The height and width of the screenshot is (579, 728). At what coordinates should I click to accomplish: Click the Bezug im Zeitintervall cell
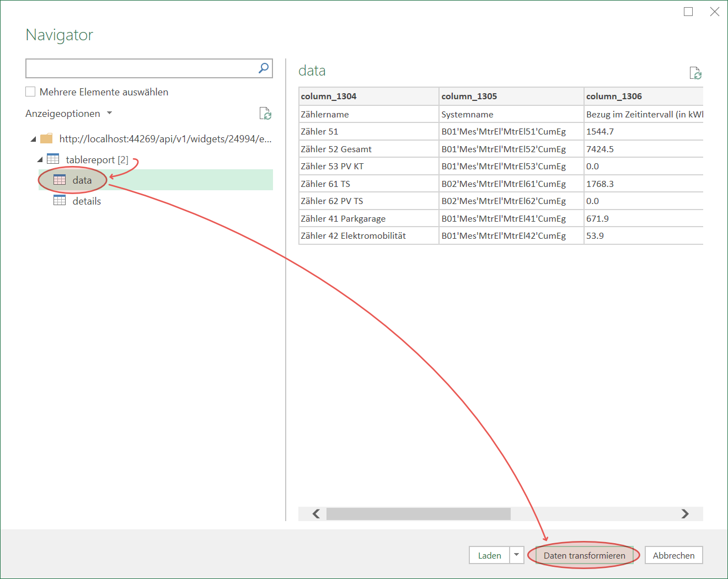tap(644, 114)
